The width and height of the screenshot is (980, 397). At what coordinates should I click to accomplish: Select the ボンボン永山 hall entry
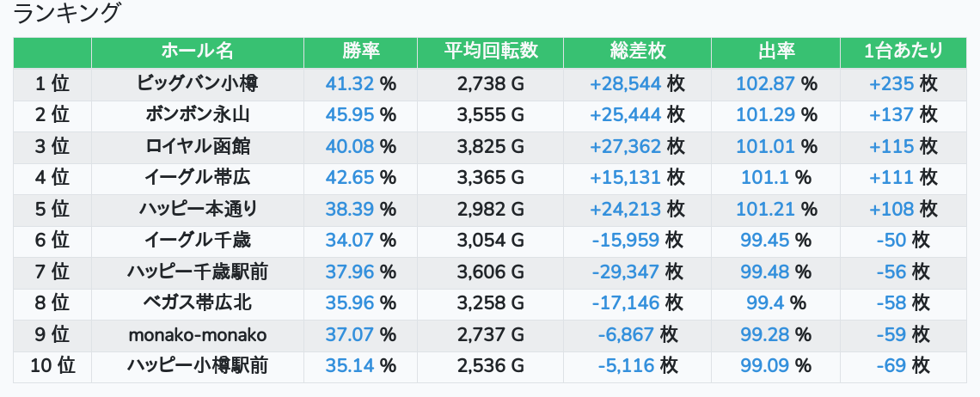click(x=198, y=114)
